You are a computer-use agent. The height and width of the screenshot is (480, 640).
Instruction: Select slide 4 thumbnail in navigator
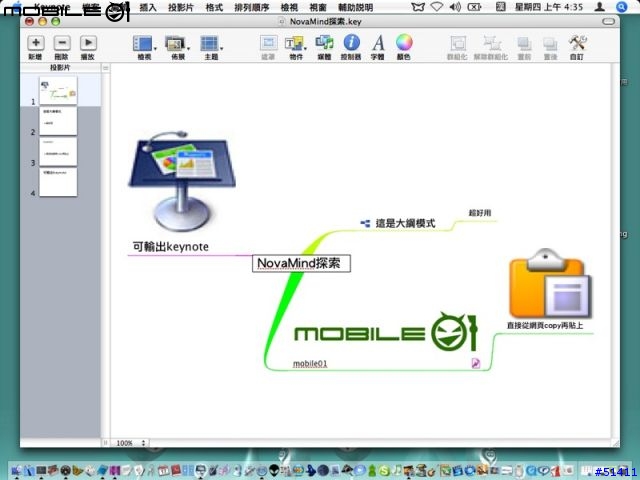point(58,182)
